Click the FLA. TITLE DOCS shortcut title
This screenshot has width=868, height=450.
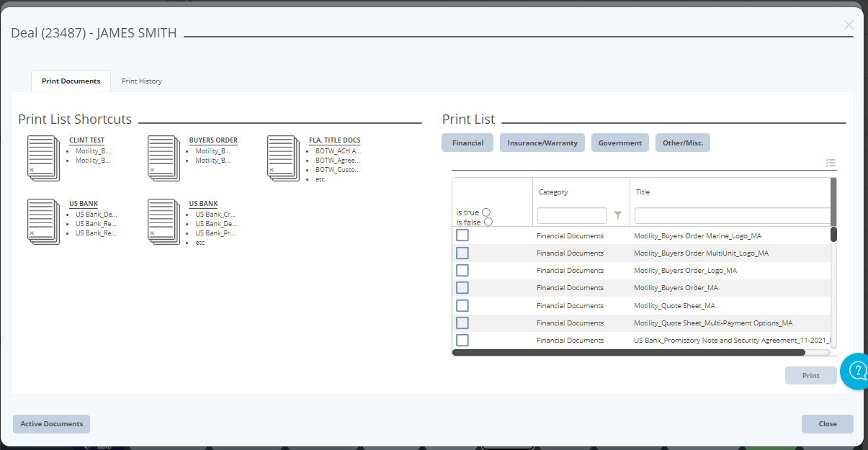335,140
